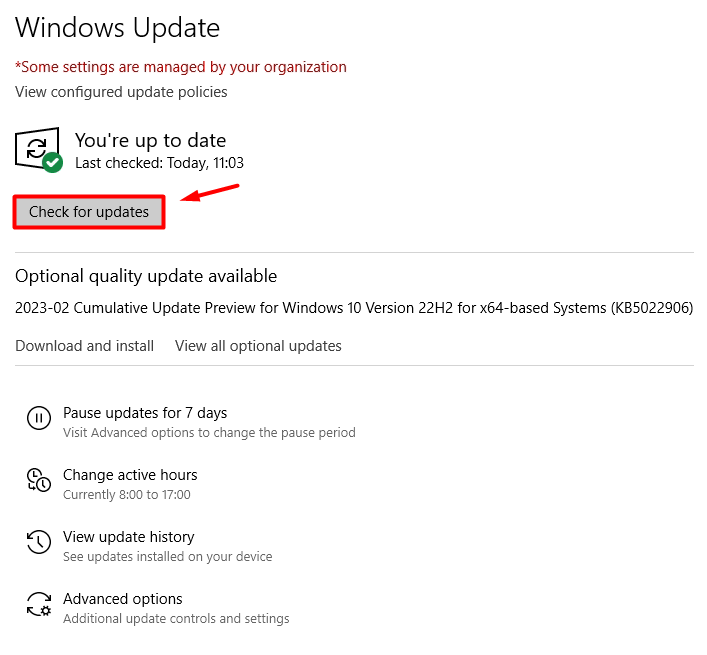707x655 pixels.
Task: Click Additional update controls and settings text
Action: (x=176, y=618)
